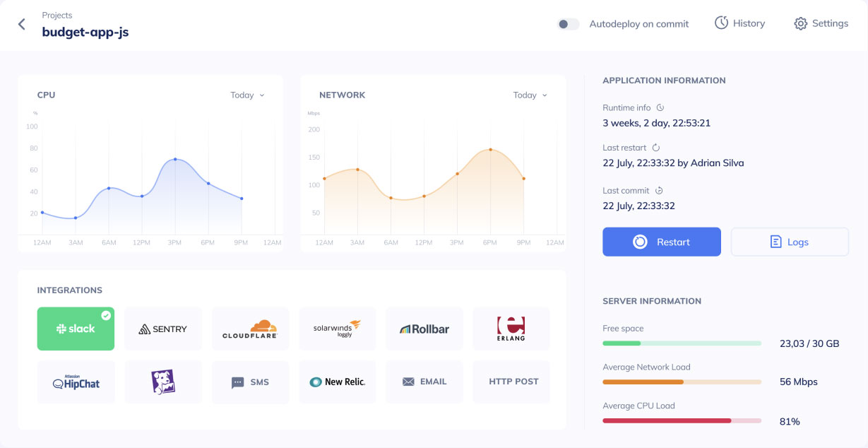Viewport: 868px width, 448px height.
Task: Select the HTTP POST integration
Action: pos(511,382)
